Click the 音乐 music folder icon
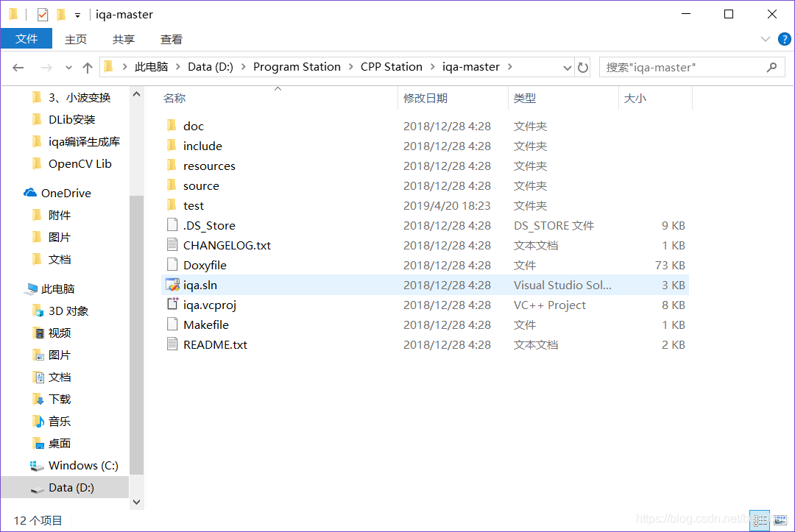 [x=38, y=421]
